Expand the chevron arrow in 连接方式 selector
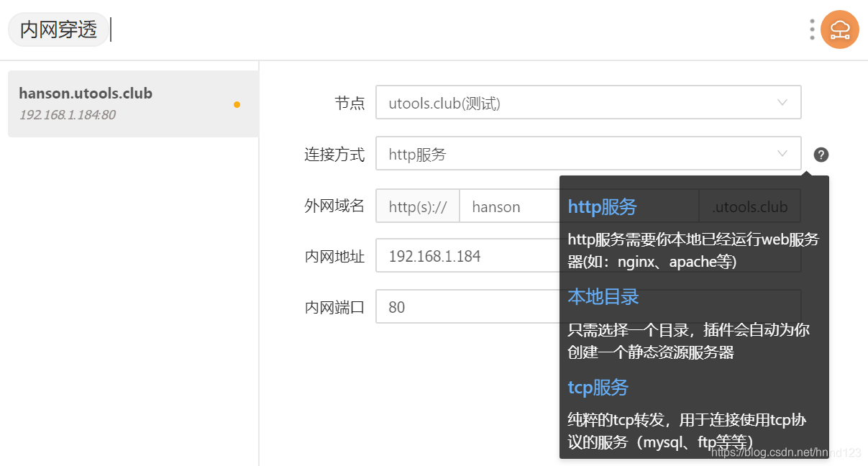This screenshot has width=868, height=466. point(782,154)
